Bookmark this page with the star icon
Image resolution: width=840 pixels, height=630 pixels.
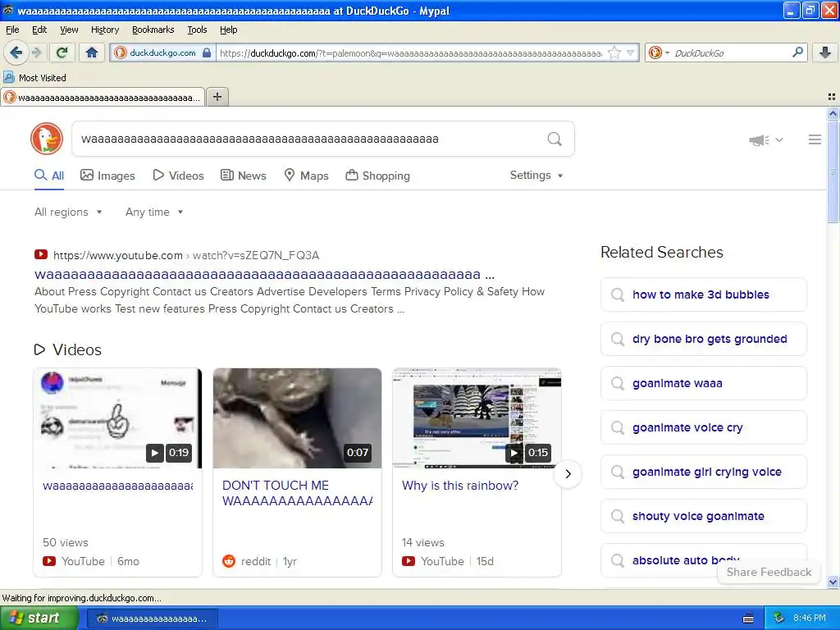pyautogui.click(x=614, y=52)
